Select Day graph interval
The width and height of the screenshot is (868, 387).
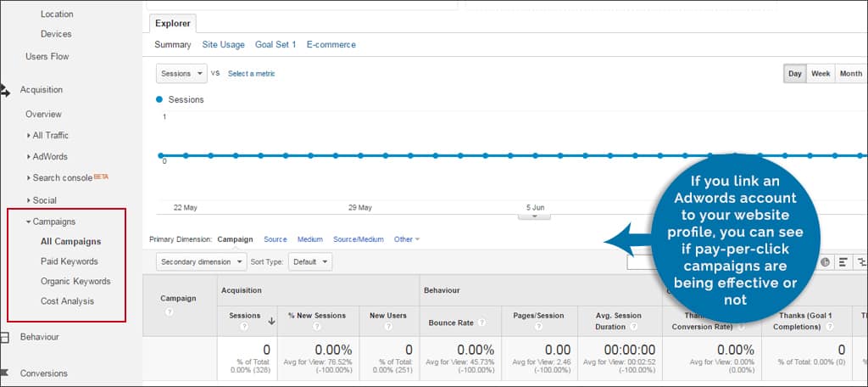795,74
